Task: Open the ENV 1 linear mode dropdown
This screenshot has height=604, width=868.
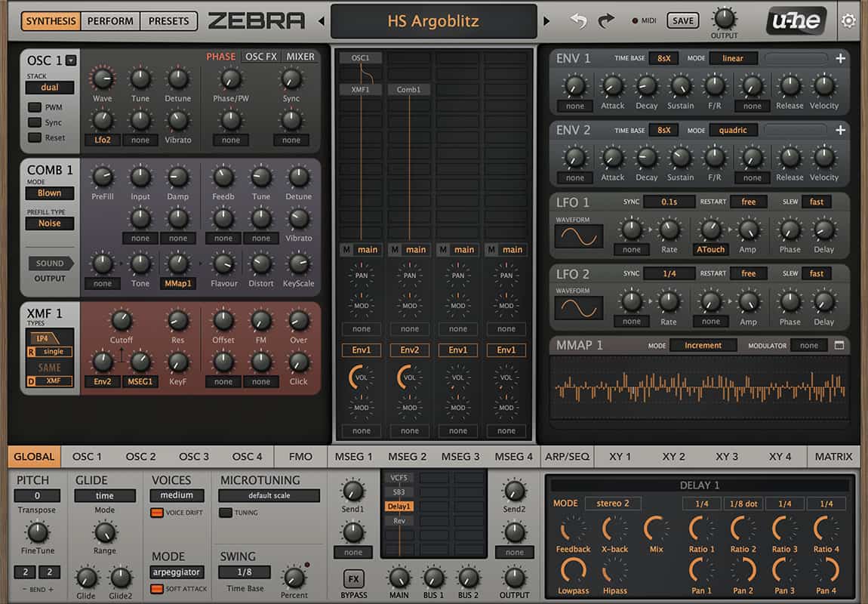Action: click(733, 57)
